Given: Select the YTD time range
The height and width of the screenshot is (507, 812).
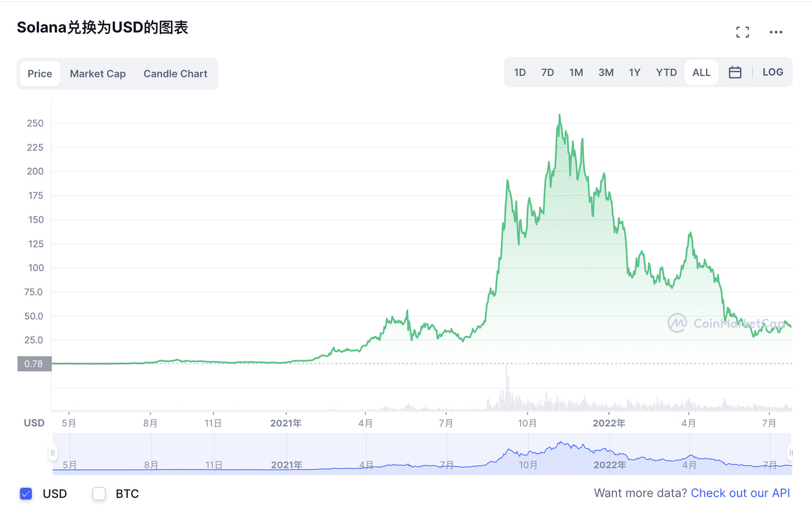Looking at the screenshot, I should [666, 73].
